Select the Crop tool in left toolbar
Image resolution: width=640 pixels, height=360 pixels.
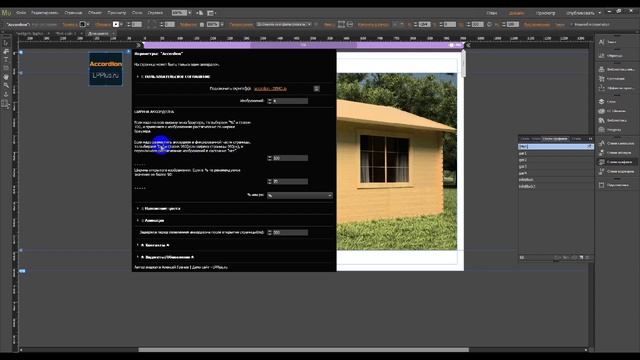(x=6, y=51)
